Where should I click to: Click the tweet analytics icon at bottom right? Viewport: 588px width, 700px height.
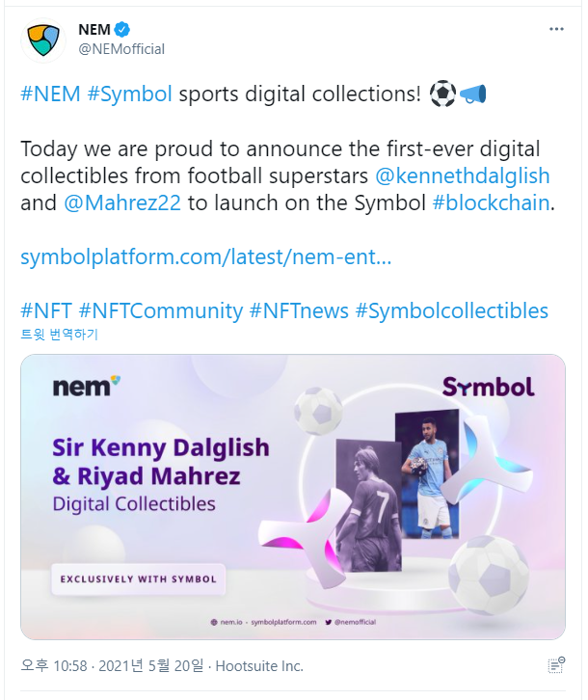coord(556,665)
